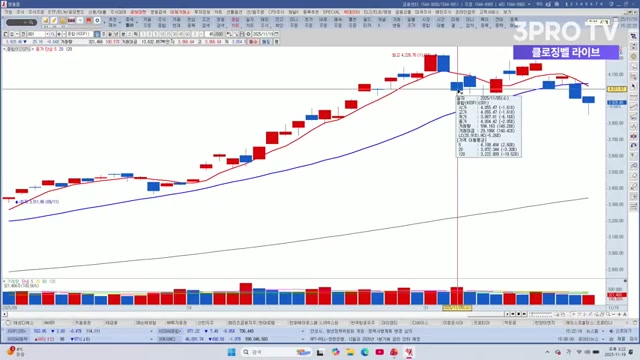Image resolution: width=640 pixels, height=360 pixels.
Task: Open the 차트 menu
Action: [x=218, y=12]
